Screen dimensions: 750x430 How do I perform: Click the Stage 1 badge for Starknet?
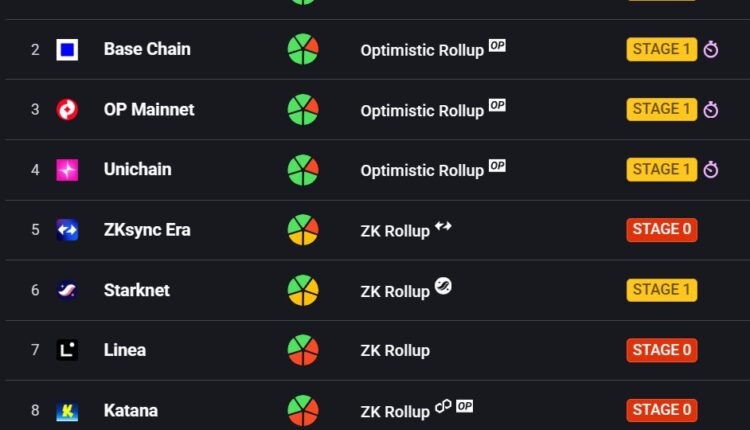click(x=662, y=290)
